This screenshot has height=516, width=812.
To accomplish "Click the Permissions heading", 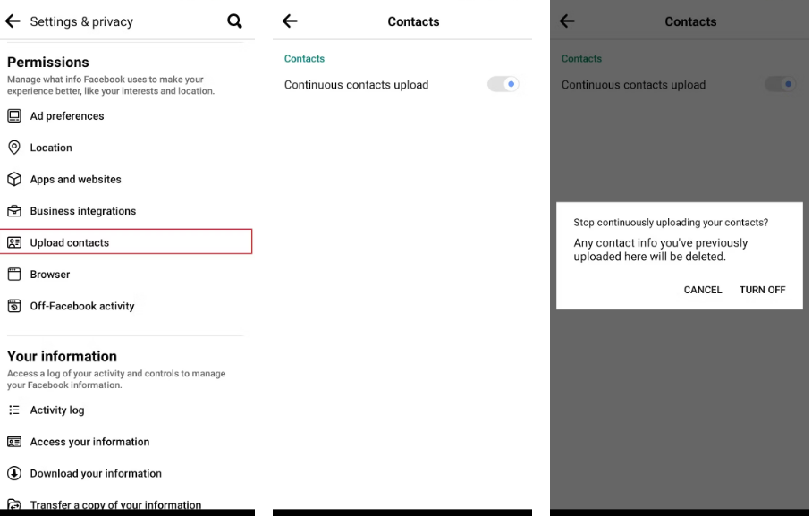I will pos(48,63).
